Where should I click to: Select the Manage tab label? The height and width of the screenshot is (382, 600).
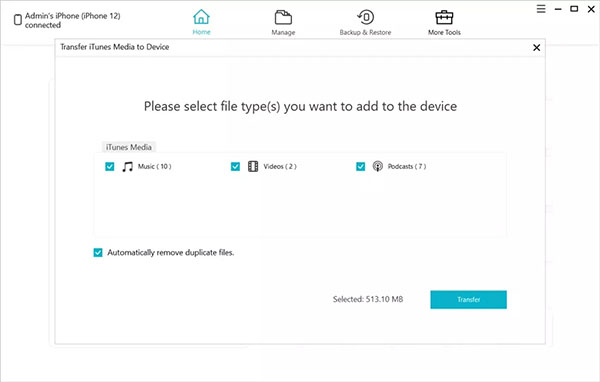tap(283, 33)
